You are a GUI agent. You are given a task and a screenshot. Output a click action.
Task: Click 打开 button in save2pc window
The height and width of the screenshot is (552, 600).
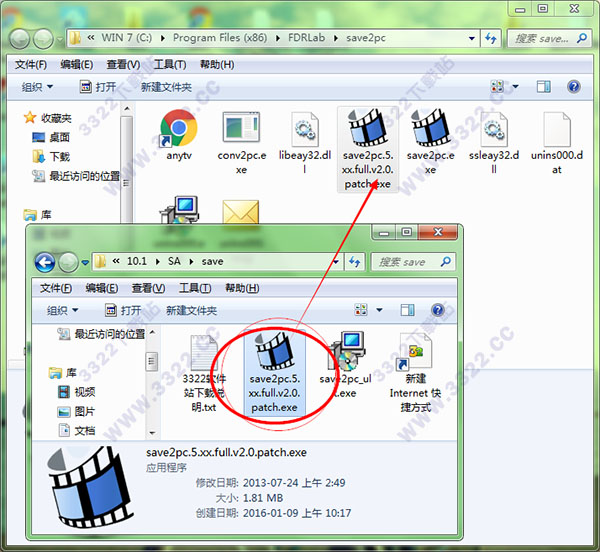[x=98, y=87]
